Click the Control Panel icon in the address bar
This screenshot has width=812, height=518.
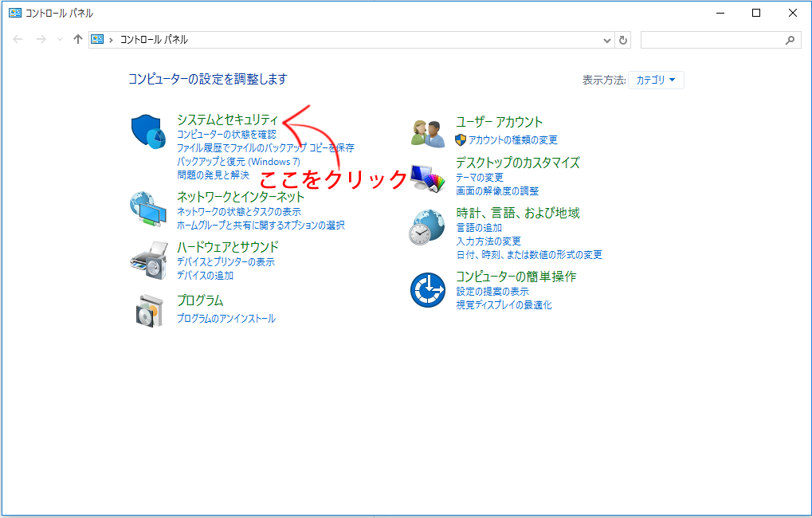click(x=97, y=38)
